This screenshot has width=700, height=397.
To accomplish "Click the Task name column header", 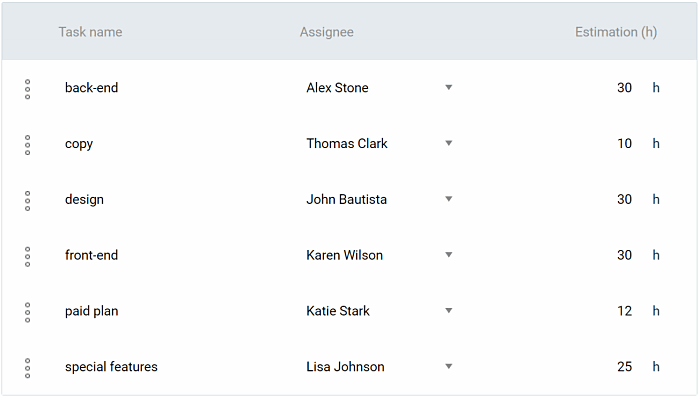I will tap(90, 32).
